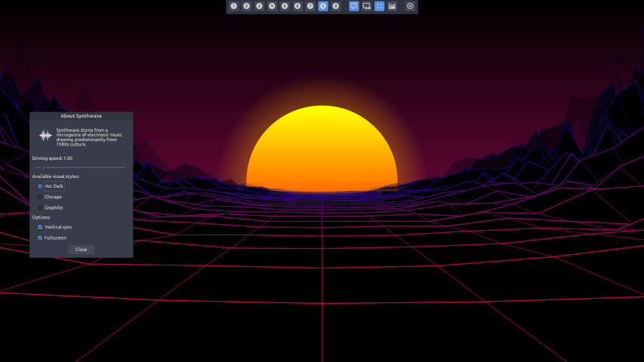The height and width of the screenshot is (362, 644).
Task: Show the performance graph chart icon
Action: 393,6
